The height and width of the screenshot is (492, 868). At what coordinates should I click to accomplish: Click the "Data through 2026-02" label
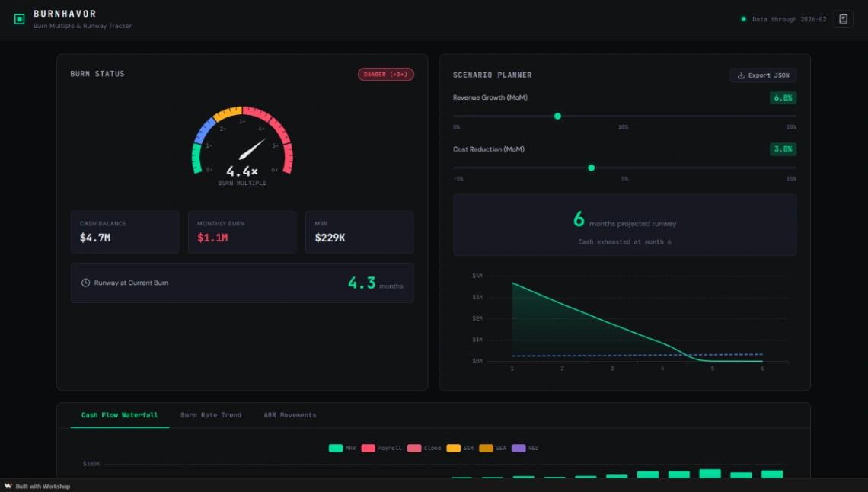tap(789, 19)
